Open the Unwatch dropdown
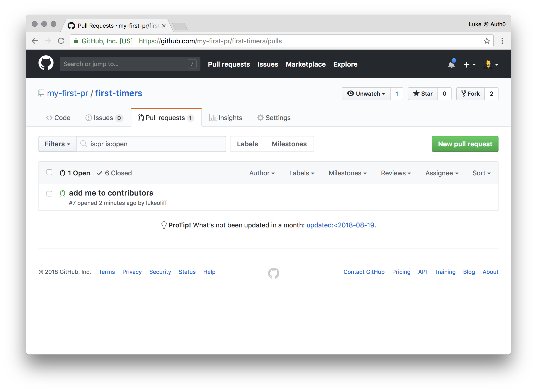 pos(366,94)
